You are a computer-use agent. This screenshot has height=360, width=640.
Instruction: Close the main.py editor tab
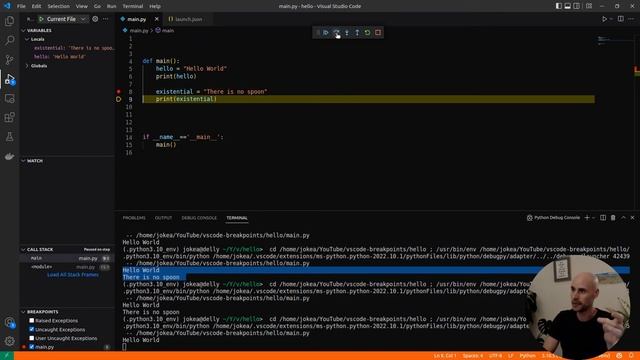[x=156, y=19]
